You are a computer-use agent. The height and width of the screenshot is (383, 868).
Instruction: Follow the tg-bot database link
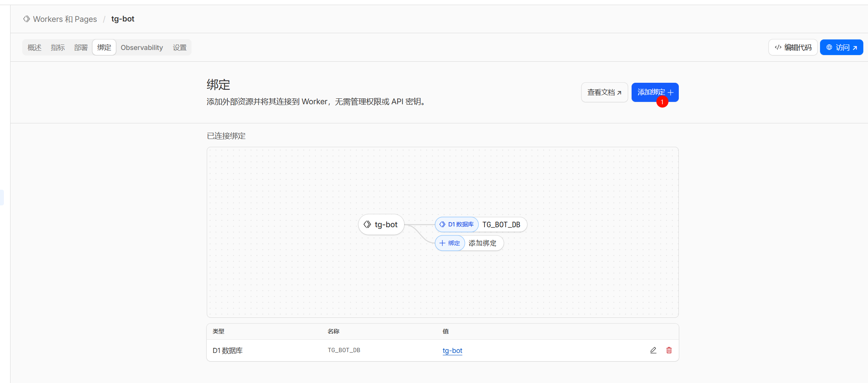coord(452,350)
